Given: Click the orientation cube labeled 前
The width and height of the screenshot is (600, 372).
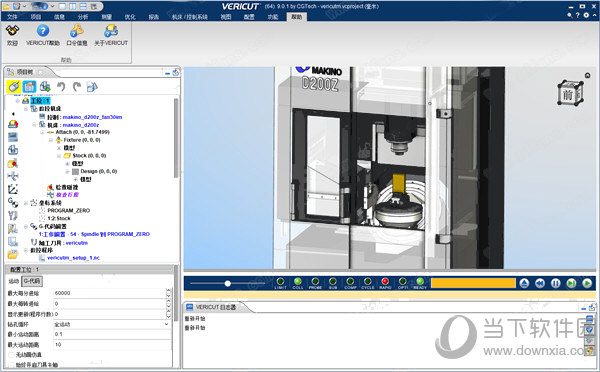Looking at the screenshot, I should (x=570, y=93).
